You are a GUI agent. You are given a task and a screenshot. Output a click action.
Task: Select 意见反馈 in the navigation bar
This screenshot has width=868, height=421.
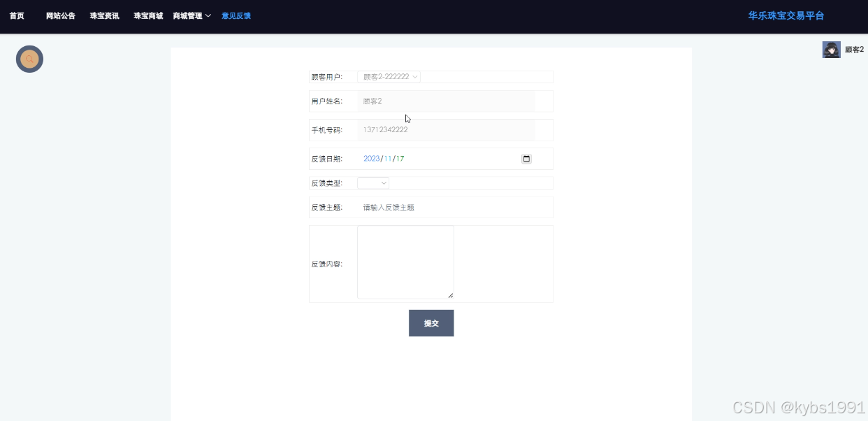tap(236, 16)
